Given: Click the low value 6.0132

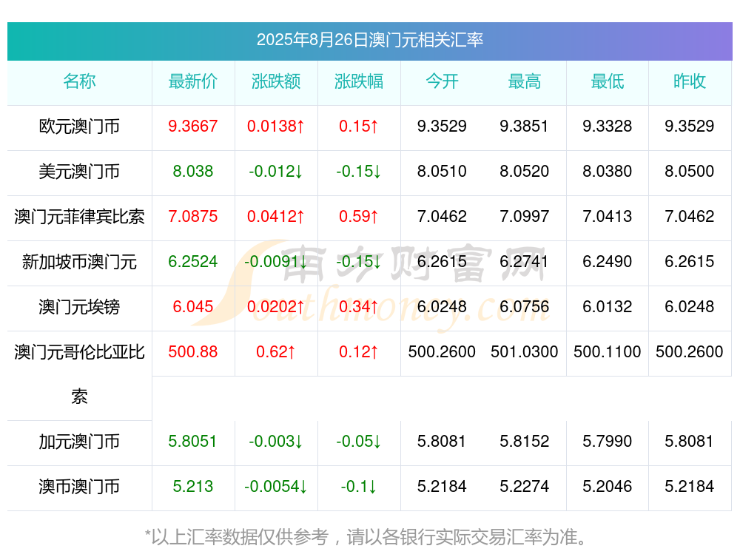Looking at the screenshot, I should (x=608, y=306).
